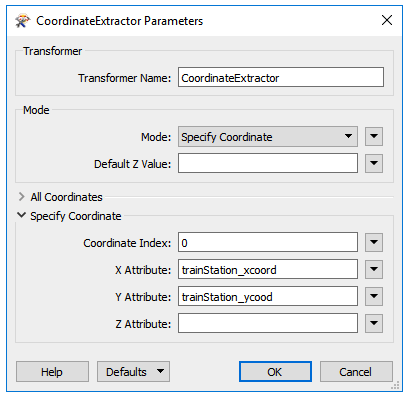Open options arrow beside X Attribute

[x=374, y=269]
